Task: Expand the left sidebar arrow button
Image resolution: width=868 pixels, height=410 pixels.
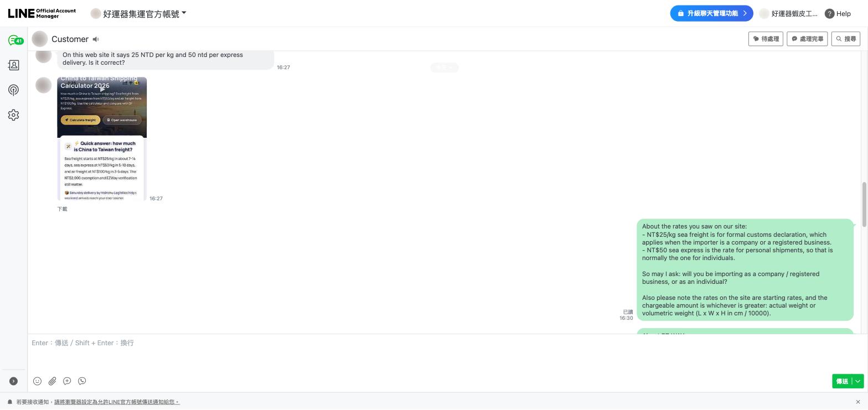Action: click(13, 381)
